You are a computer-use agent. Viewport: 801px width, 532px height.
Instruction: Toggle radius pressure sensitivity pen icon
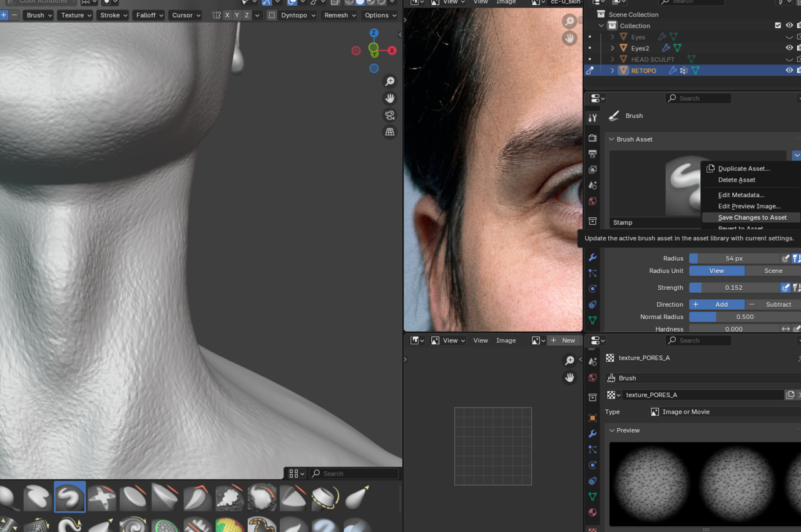tap(785, 258)
